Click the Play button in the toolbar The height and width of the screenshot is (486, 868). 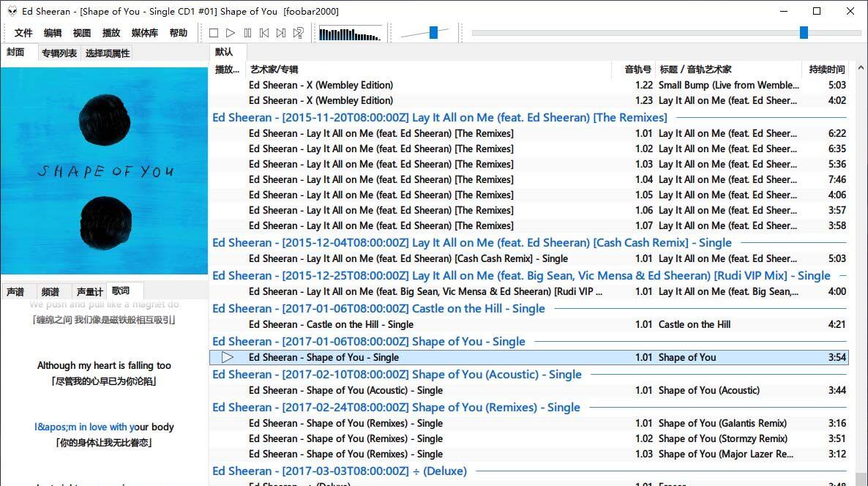tap(231, 33)
